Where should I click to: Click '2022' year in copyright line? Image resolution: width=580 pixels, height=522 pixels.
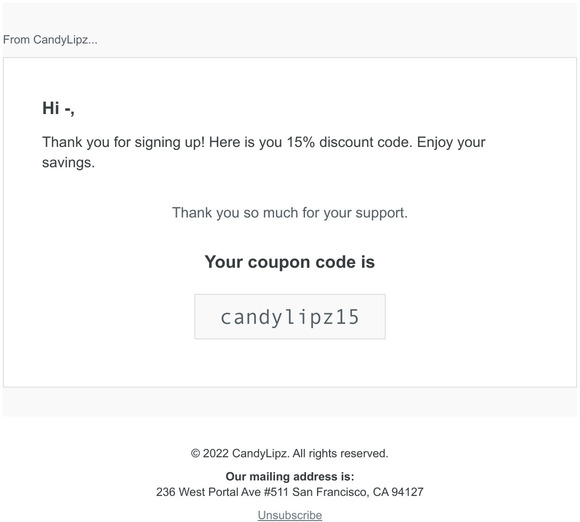[x=216, y=453]
